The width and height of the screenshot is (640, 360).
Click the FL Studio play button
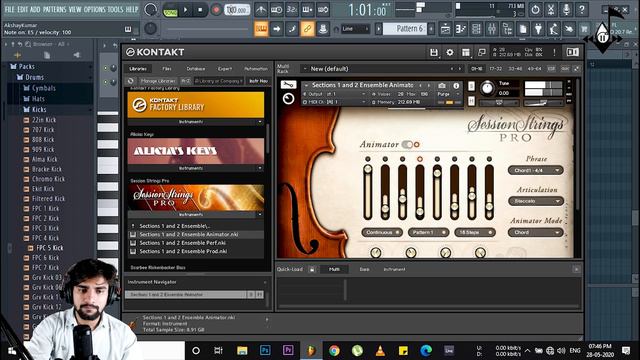pyautogui.click(x=185, y=10)
